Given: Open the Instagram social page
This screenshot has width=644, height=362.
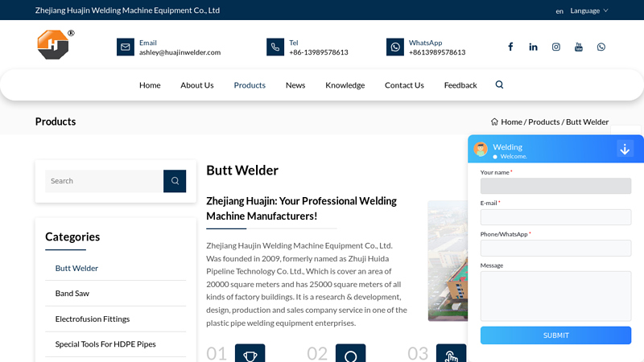Looking at the screenshot, I should click(555, 47).
